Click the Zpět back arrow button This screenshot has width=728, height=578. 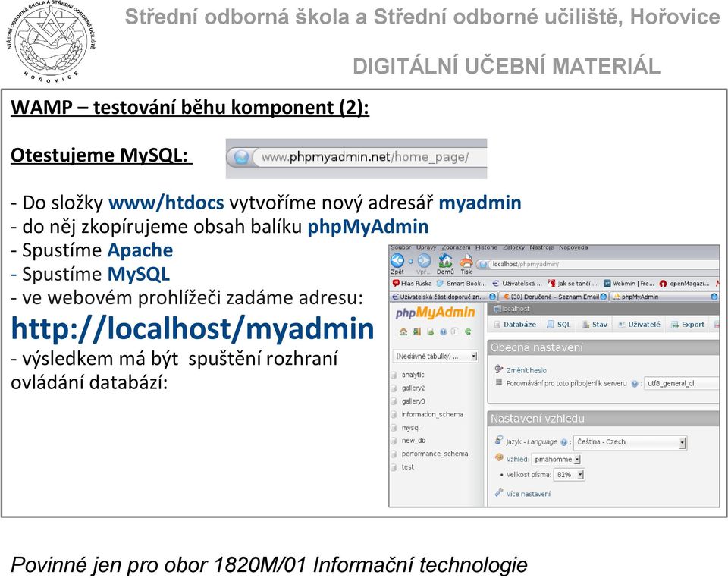[x=397, y=260]
